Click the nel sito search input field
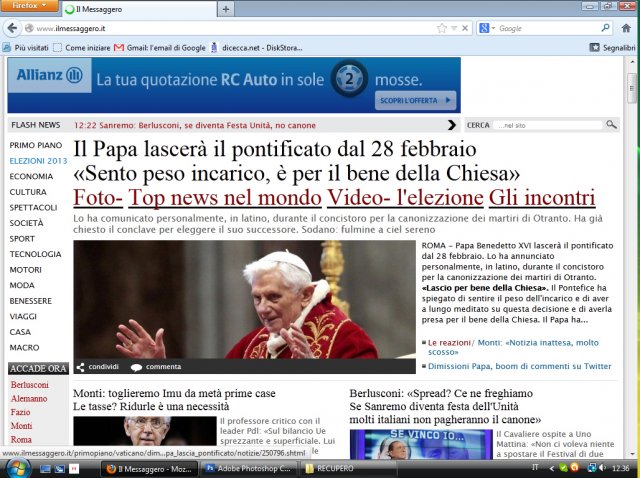 548,125
